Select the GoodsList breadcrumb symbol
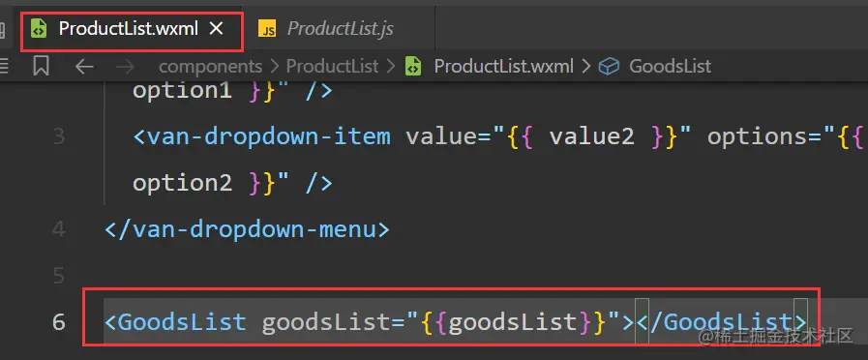The width and height of the screenshot is (868, 360). pyautogui.click(x=670, y=67)
